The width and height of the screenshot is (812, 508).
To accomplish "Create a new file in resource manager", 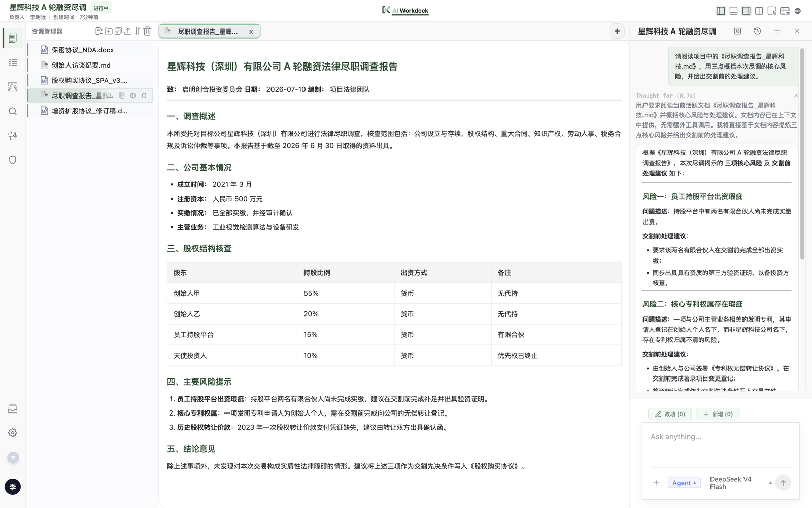I will 99,31.
